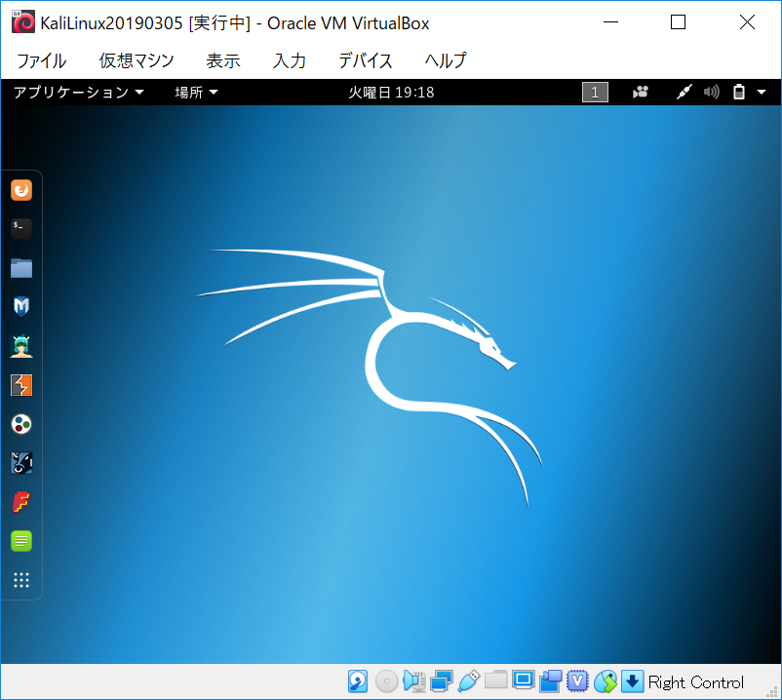Minimize the VirtualBox window
The height and width of the screenshot is (700, 782).
[x=610, y=22]
